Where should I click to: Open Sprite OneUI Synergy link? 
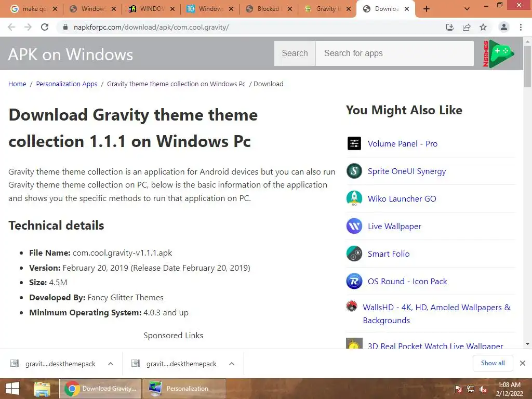406,171
